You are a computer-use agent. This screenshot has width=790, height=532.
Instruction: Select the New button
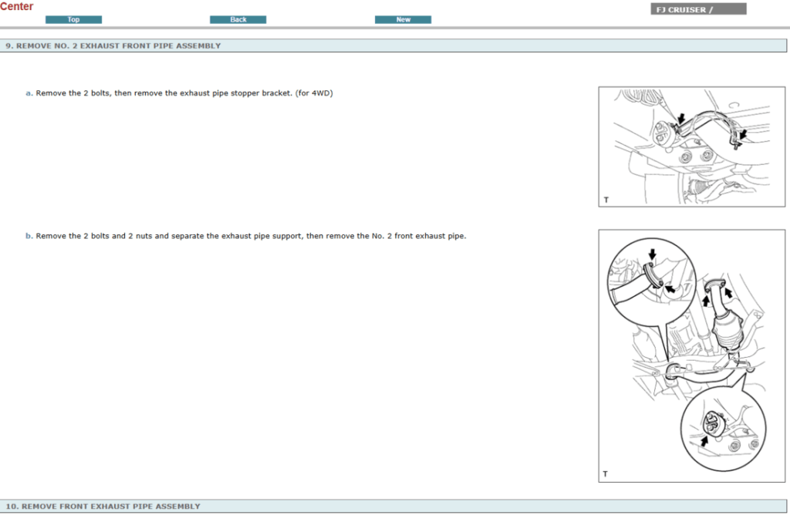point(403,19)
